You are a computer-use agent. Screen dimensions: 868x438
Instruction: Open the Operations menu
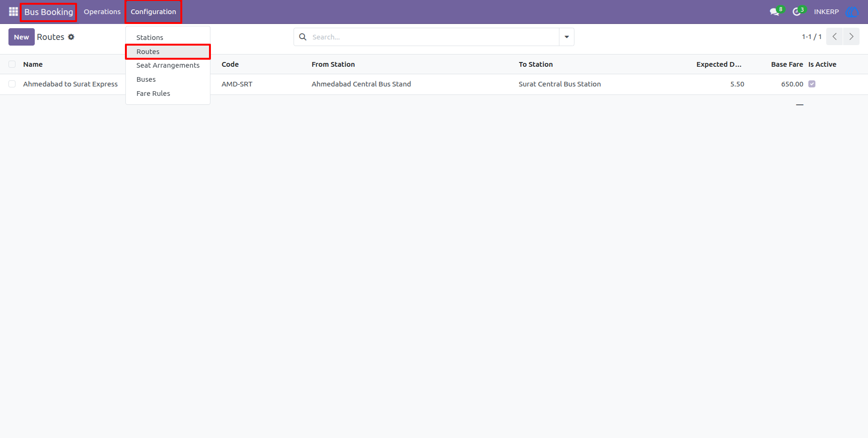[x=102, y=12]
